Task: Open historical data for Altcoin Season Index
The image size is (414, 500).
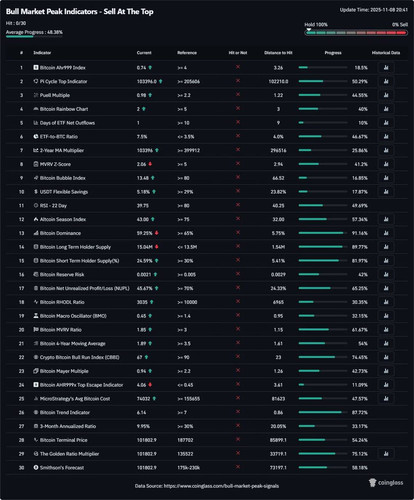Action: point(386,219)
